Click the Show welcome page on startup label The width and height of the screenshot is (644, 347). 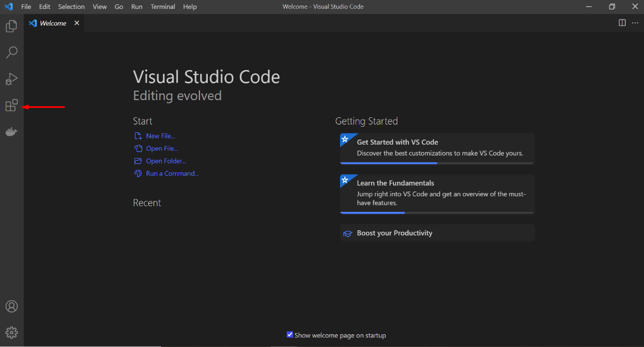[340, 335]
